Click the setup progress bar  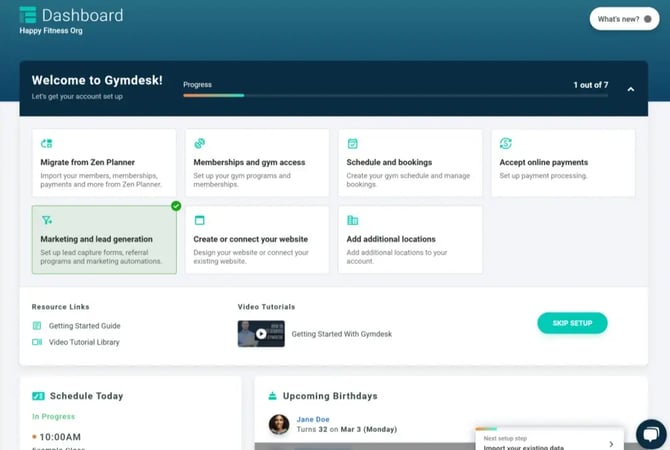click(394, 95)
